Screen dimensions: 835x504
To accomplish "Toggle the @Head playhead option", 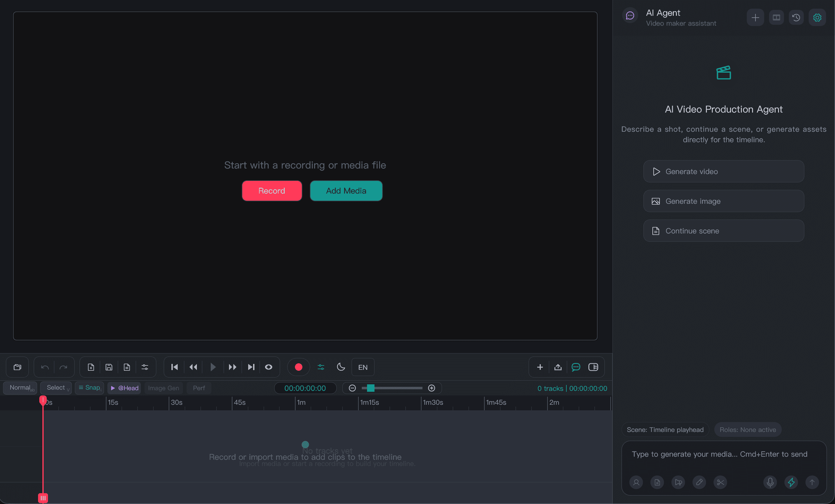I will 124,388.
